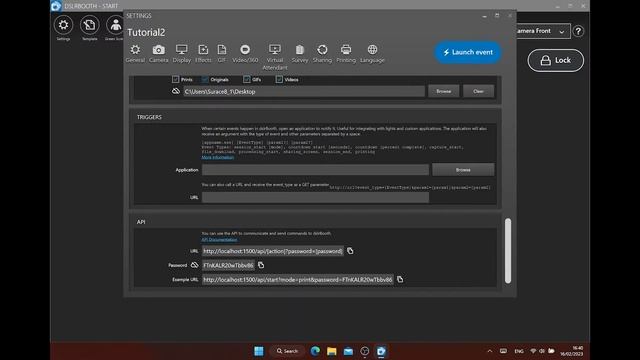Click the Wi-Fi network tray icon
The width and height of the screenshot is (640, 360).
[533, 351]
